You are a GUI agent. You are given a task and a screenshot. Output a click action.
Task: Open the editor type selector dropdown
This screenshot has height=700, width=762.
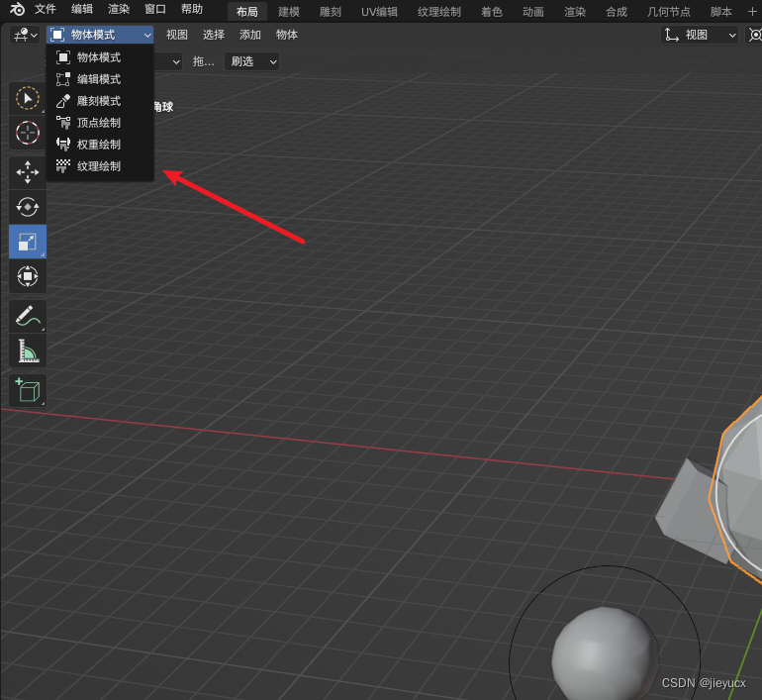pyautogui.click(x=26, y=35)
